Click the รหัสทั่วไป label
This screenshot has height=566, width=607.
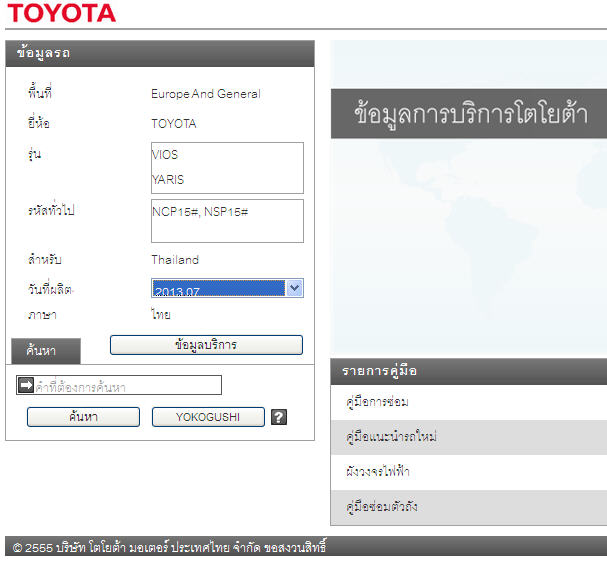[51, 211]
